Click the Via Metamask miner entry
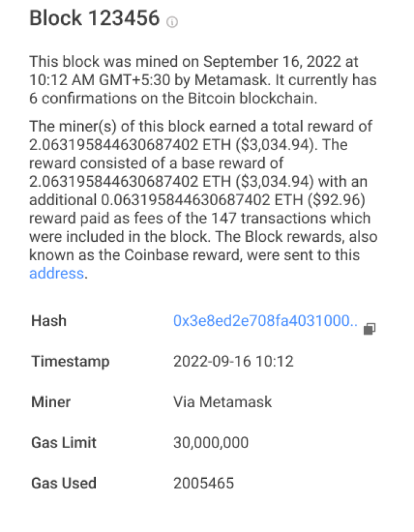 point(222,402)
